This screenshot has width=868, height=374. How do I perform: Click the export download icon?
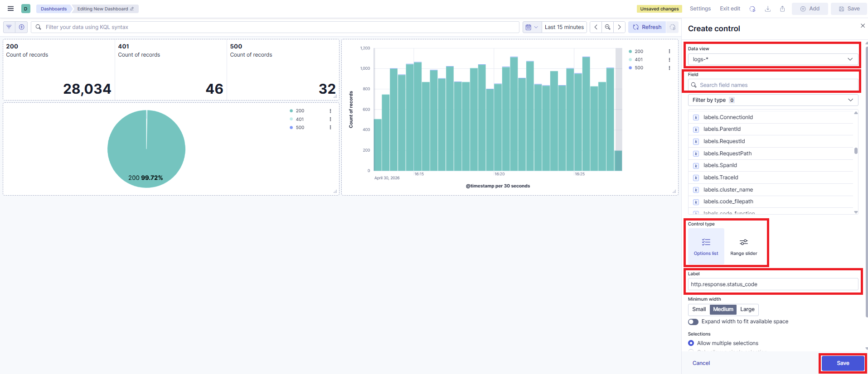[768, 9]
